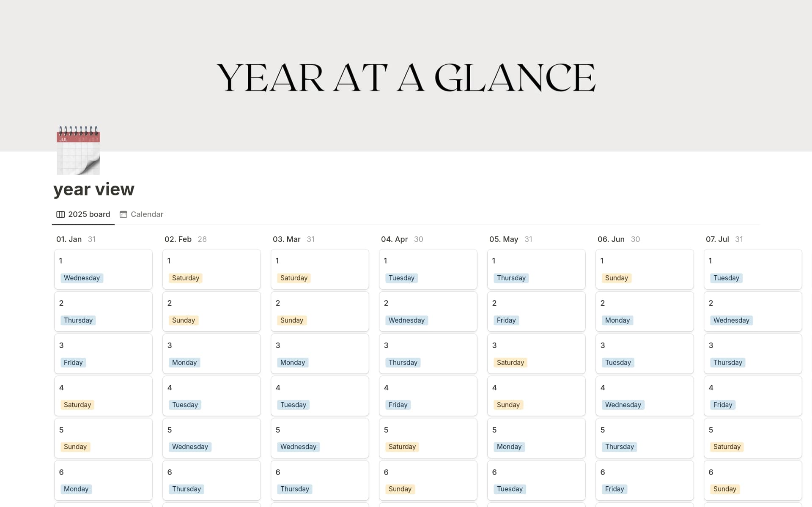
Task: Click the YEAR AT A GLANCE banner image
Action: [406, 77]
